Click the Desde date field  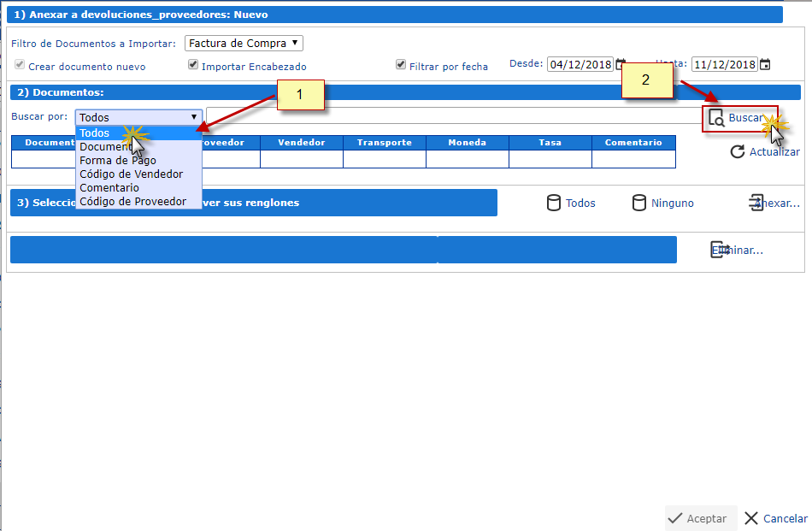pos(580,64)
